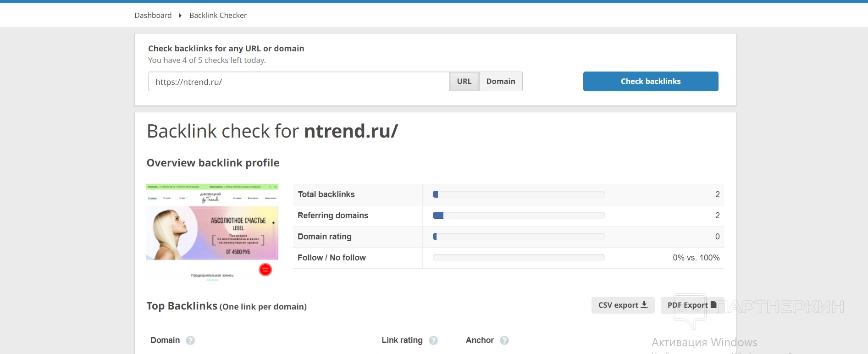
Task: Click the 'Top Backlinks' section heading
Action: [x=182, y=306]
